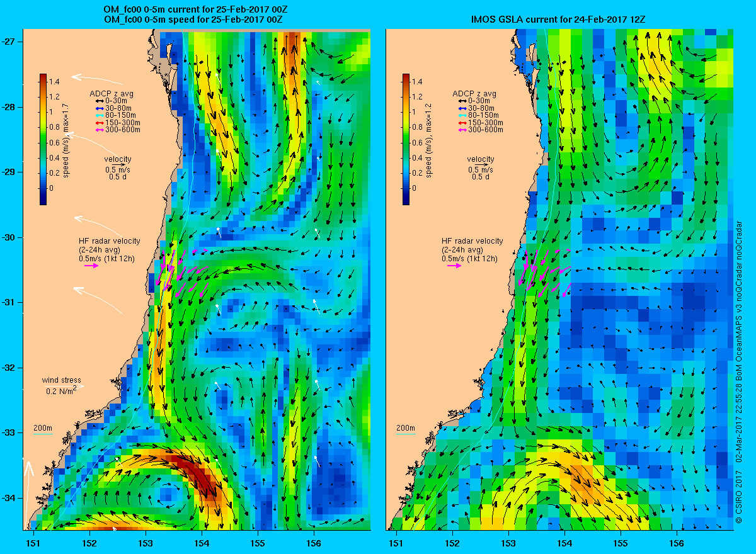The width and height of the screenshot is (756, 554).
Task: Click the '-31' latitude axis label
Action: (x=9, y=303)
